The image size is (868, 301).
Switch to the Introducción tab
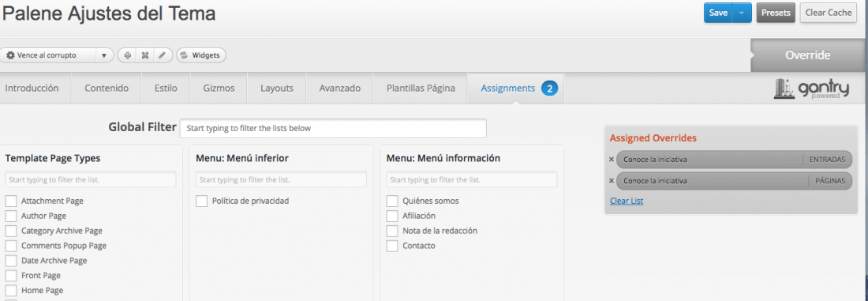[x=32, y=88]
